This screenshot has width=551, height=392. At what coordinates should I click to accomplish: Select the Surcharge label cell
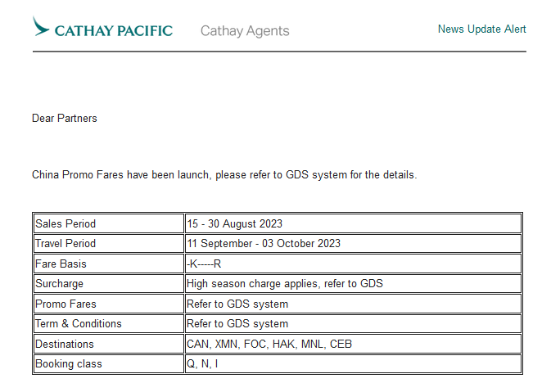tap(109, 283)
